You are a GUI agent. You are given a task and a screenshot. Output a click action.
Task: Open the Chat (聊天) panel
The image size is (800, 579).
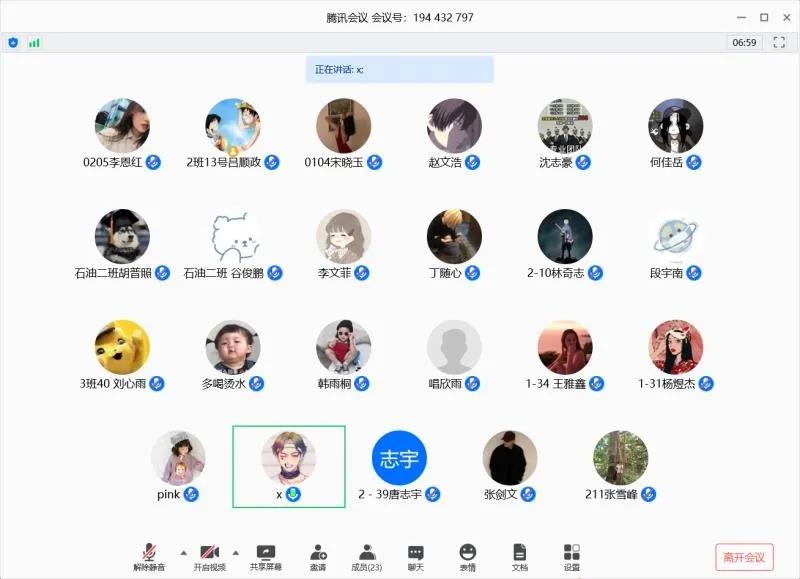click(416, 553)
